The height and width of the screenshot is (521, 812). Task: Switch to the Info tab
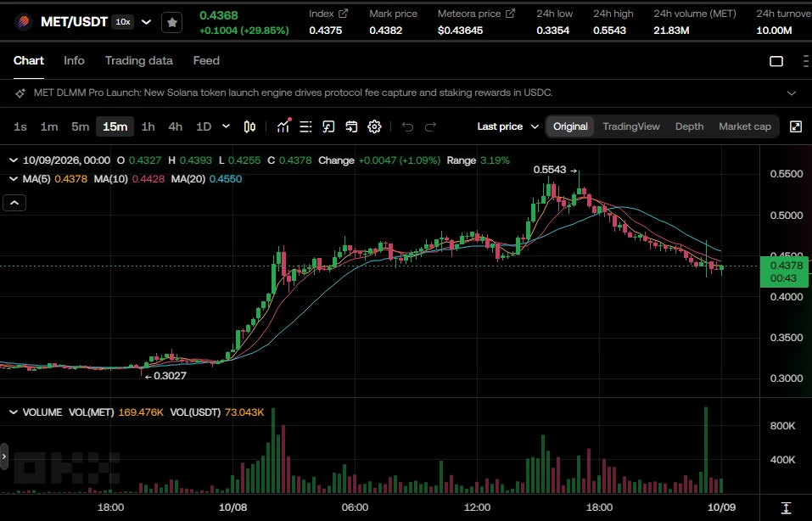(74, 60)
